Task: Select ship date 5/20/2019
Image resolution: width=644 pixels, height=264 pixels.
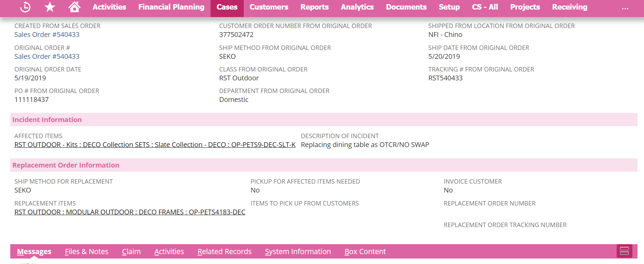Action: pyautogui.click(x=444, y=56)
